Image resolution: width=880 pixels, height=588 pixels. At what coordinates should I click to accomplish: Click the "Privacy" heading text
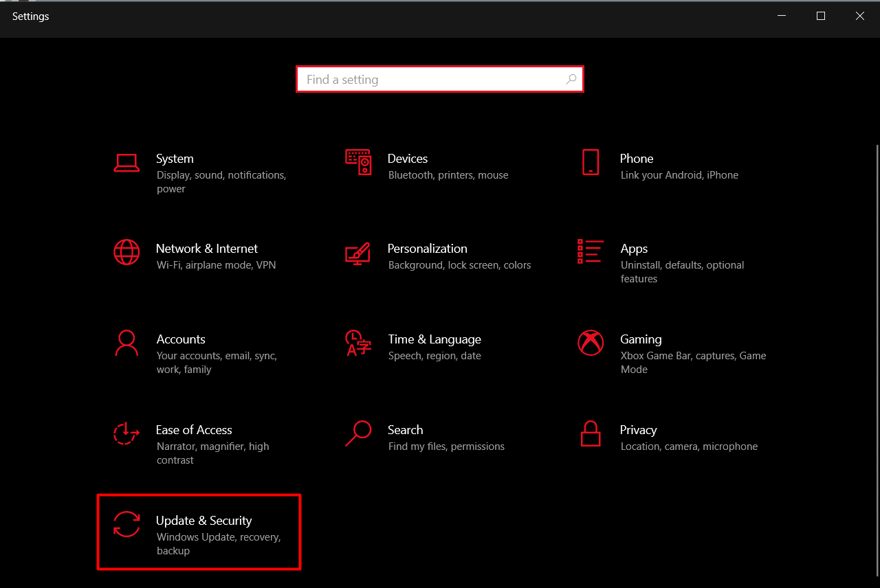pos(639,431)
